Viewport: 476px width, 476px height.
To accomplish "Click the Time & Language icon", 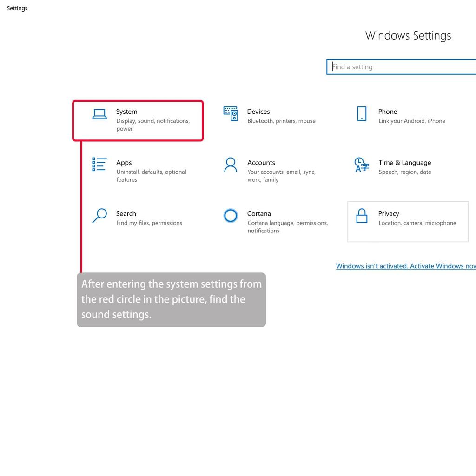I will tap(362, 165).
